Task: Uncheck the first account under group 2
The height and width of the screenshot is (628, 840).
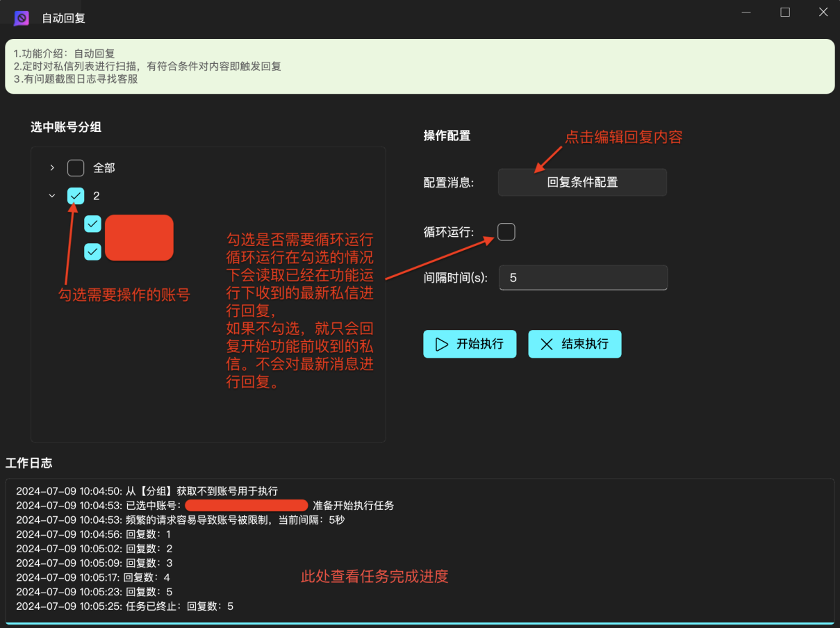Action: tap(92, 224)
